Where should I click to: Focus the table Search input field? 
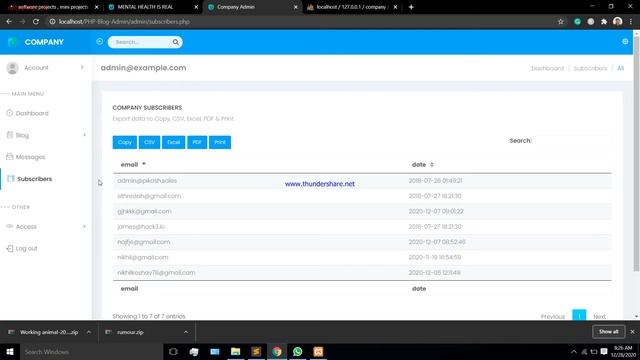click(573, 140)
